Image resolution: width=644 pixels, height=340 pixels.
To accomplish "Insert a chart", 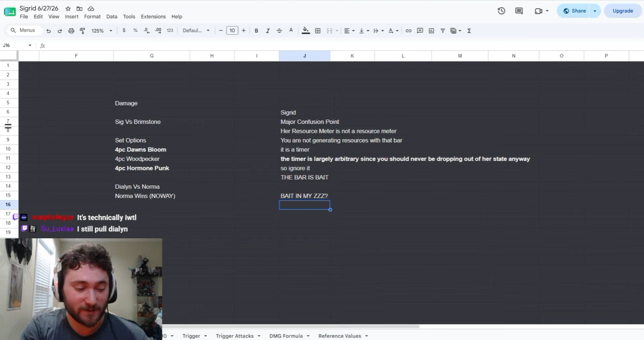I will [431, 31].
